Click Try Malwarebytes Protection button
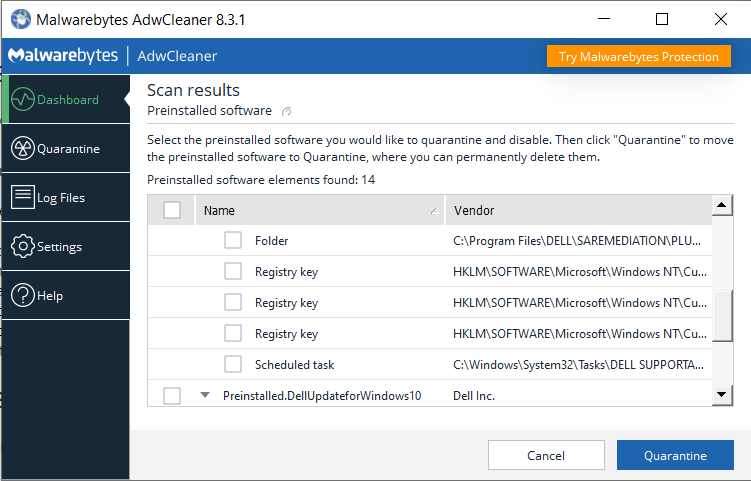 (x=638, y=57)
